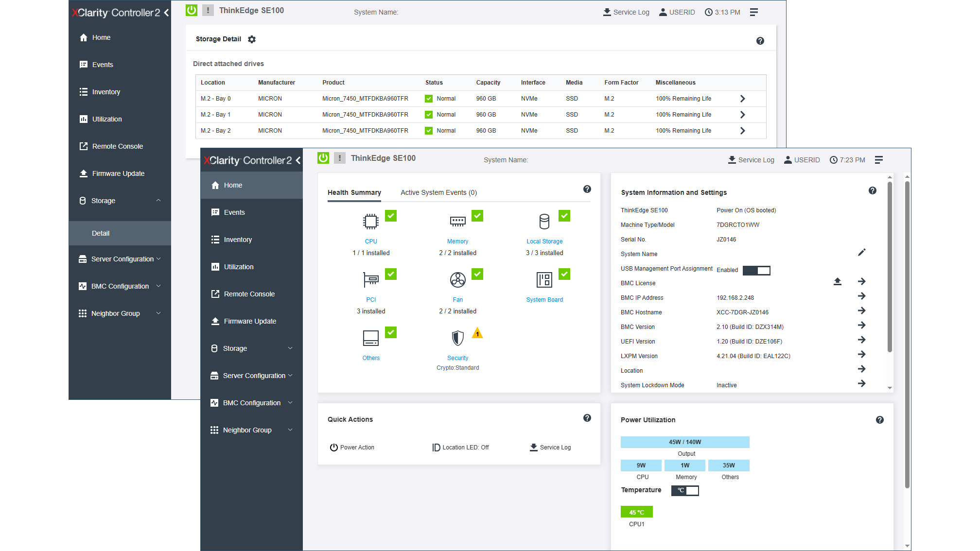Click the pencil icon to edit System Name
This screenshot has width=980, height=551.
click(x=861, y=252)
